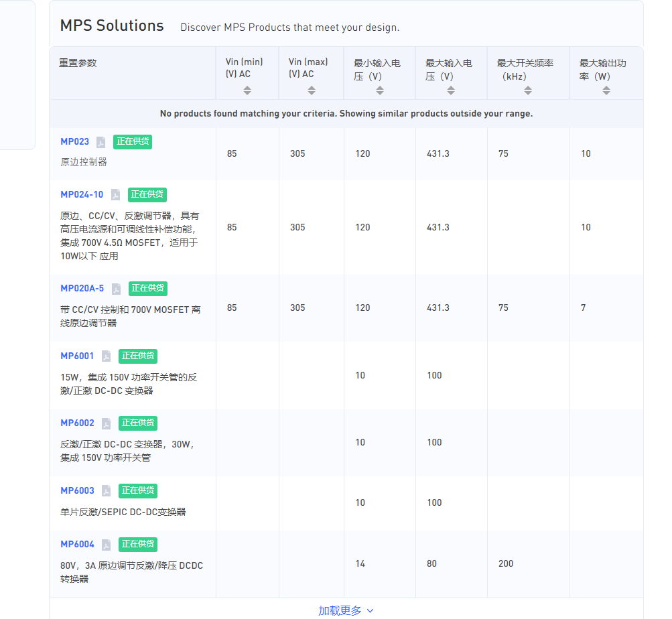Open MP6004 datasheet PDF icon

[106, 545]
